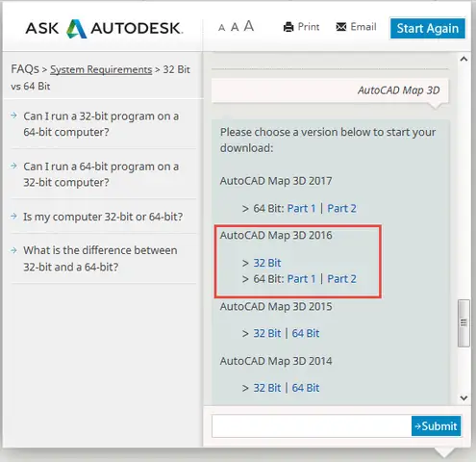The width and height of the screenshot is (476, 462).
Task: Click arrow icon beside 64-bit program question
Action: tap(13, 166)
